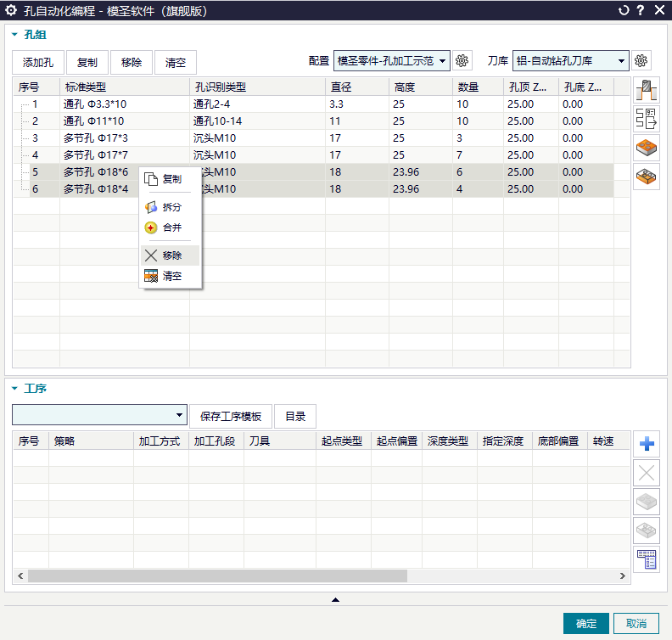Screen dimensions: 672x640
Task: Click the 起点类型 column header
Action: 344,441
